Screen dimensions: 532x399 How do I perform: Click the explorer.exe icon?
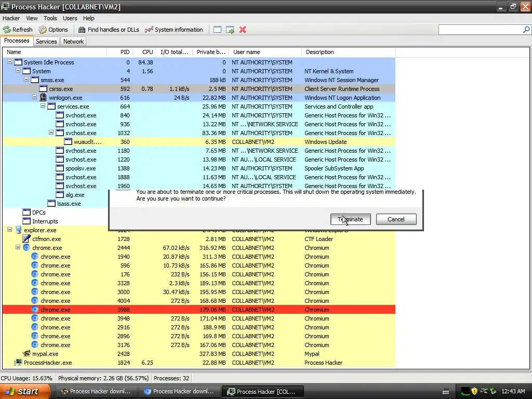(18, 230)
